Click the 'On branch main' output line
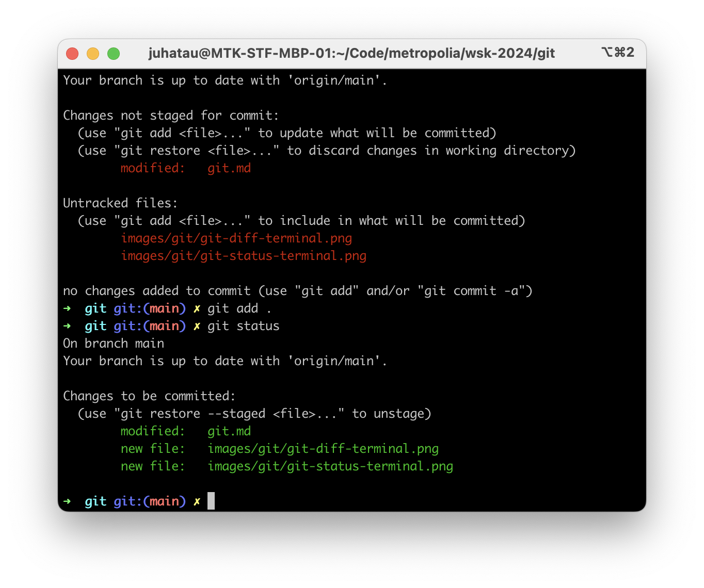Screen dimensions: 704x588 click(114, 344)
